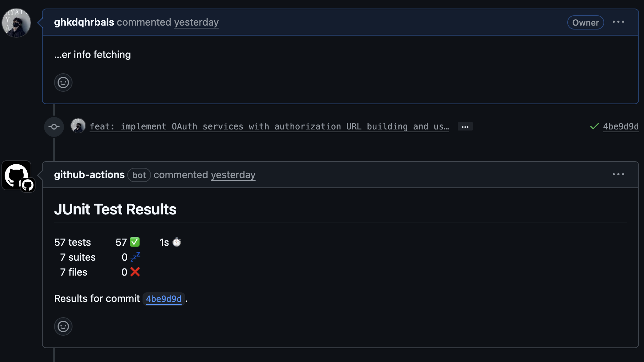Add emoji reaction to the owner's comment
Image resolution: width=644 pixels, height=362 pixels.
click(63, 82)
